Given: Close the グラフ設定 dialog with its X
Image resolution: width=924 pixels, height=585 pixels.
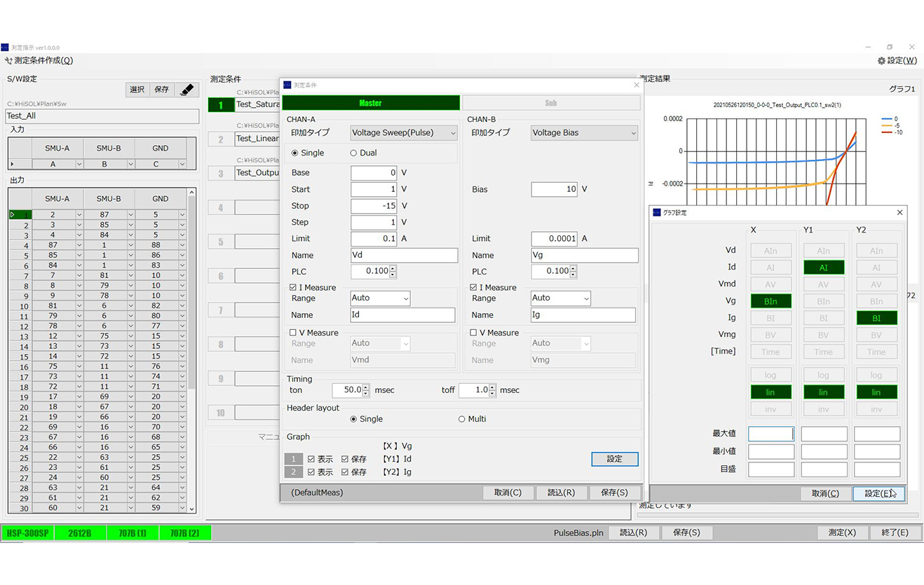Looking at the screenshot, I should (900, 212).
